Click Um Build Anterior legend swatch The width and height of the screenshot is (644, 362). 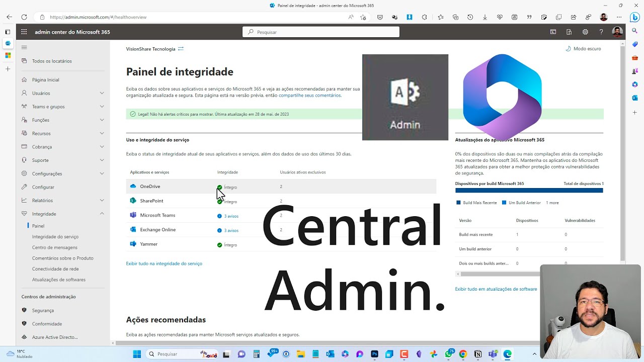click(x=504, y=203)
